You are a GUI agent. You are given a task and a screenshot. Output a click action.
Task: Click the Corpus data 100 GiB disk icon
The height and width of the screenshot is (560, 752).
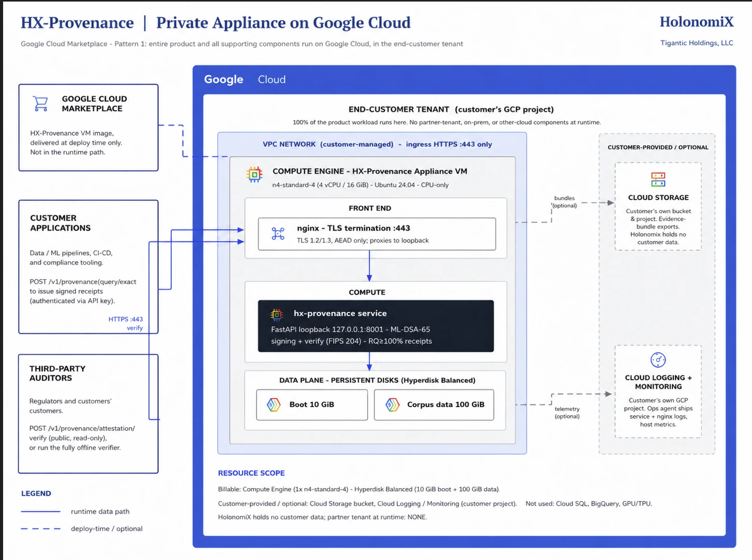click(393, 404)
